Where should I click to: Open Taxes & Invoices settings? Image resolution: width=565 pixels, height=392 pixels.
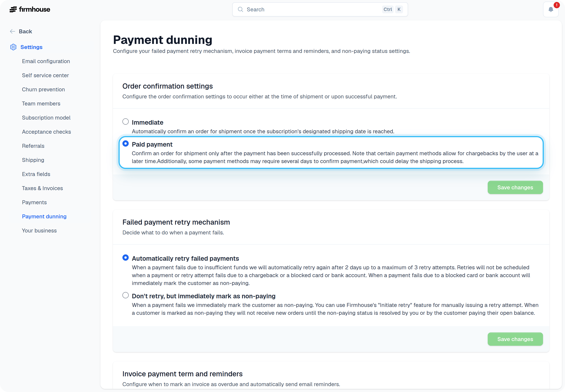pyautogui.click(x=42, y=188)
